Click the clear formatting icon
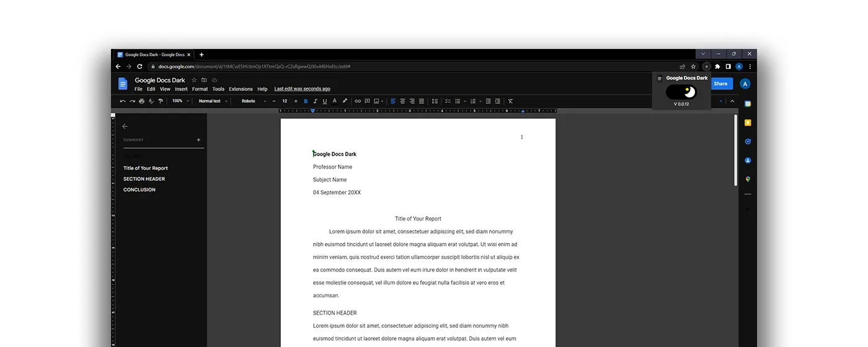The height and width of the screenshot is (347, 868). click(x=511, y=101)
